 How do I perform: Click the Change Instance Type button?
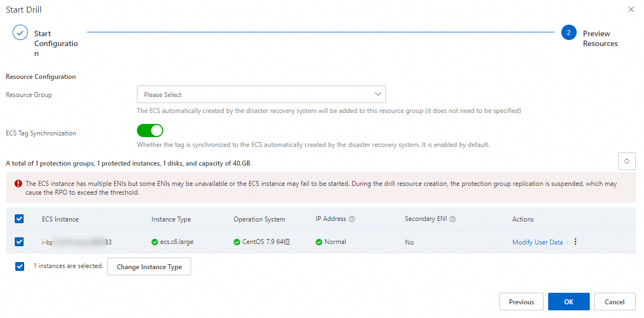tap(149, 267)
